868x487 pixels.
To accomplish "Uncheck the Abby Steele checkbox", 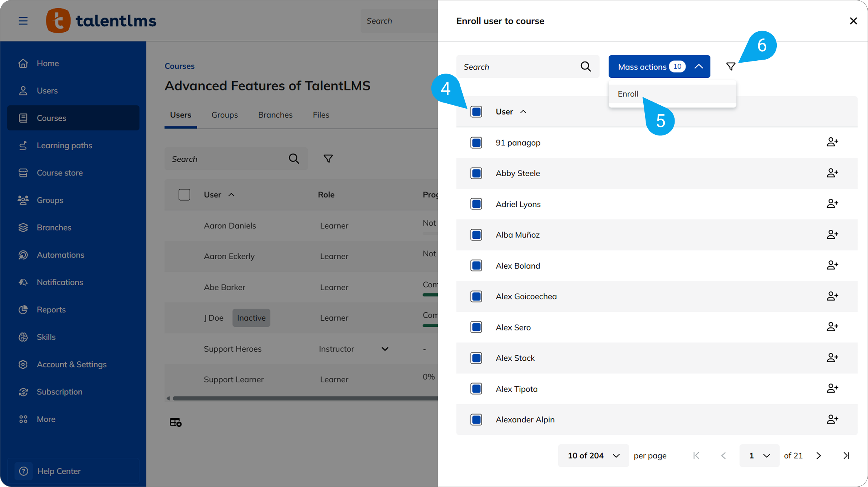I will pos(476,173).
